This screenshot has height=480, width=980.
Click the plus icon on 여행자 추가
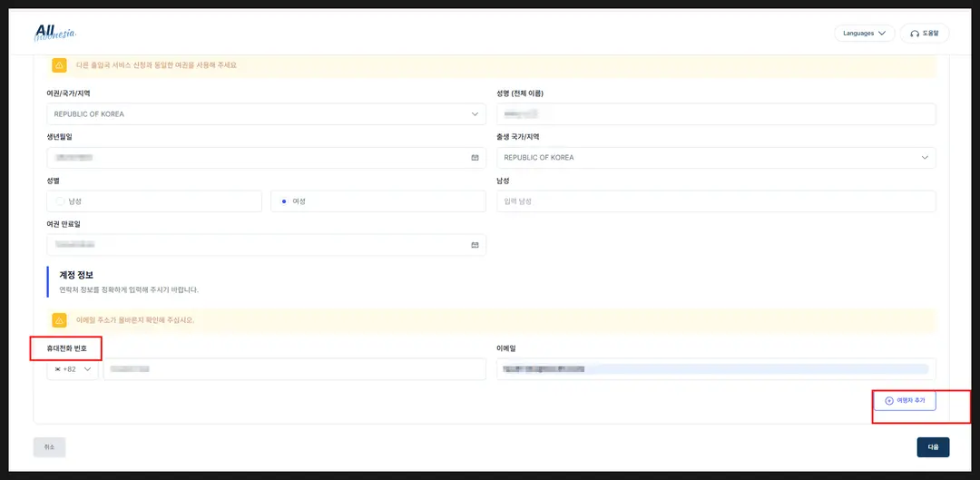click(x=888, y=401)
